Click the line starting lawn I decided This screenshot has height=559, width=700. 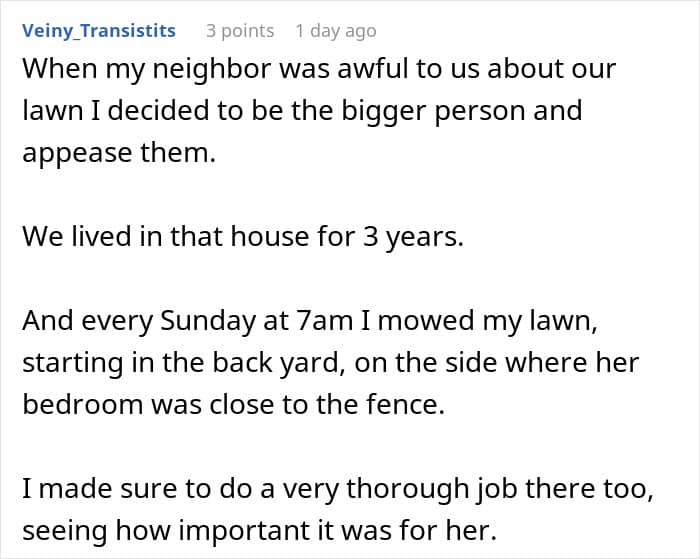click(302, 110)
